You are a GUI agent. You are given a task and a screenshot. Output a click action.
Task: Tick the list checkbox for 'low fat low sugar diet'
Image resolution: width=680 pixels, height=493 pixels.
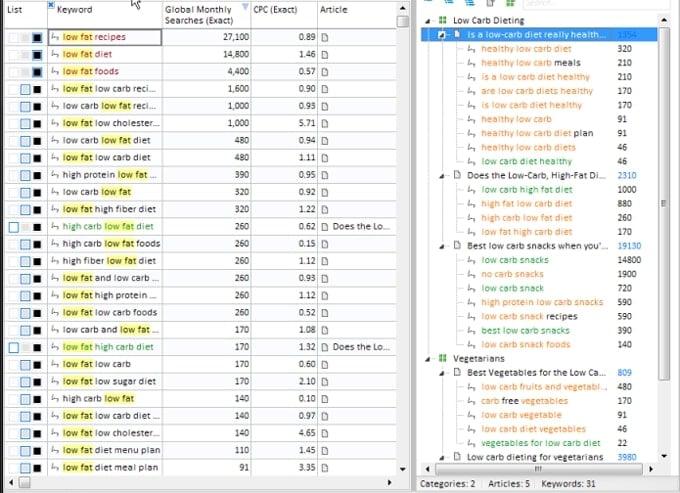25,382
